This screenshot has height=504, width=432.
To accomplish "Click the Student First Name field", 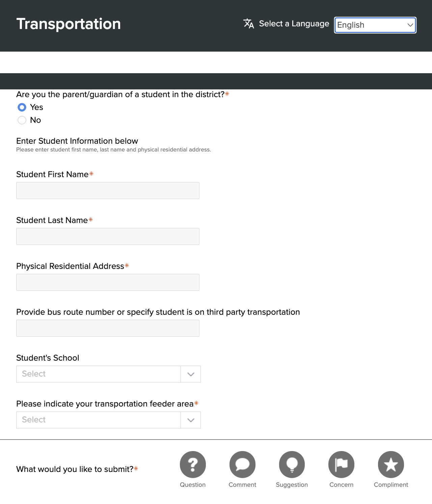I will click(x=108, y=191).
